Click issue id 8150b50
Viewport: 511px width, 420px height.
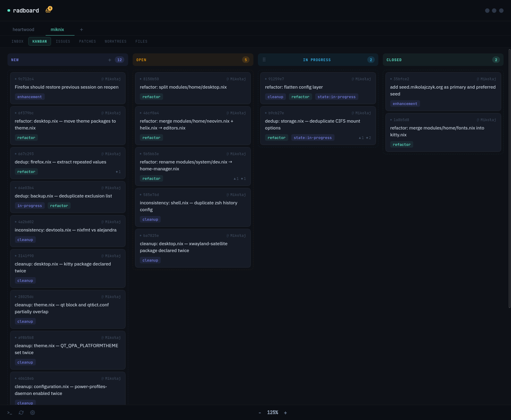tap(151, 79)
